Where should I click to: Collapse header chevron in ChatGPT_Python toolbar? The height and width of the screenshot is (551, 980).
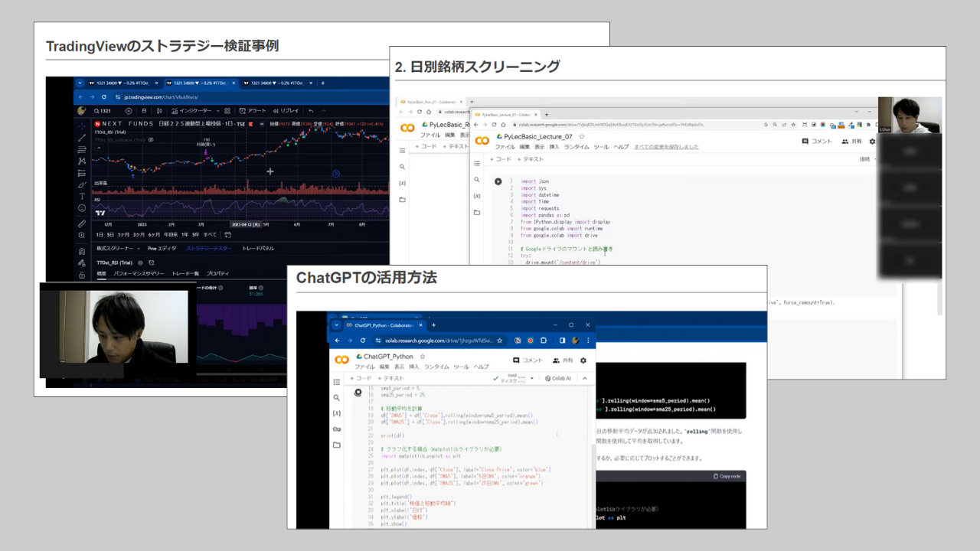coord(585,378)
